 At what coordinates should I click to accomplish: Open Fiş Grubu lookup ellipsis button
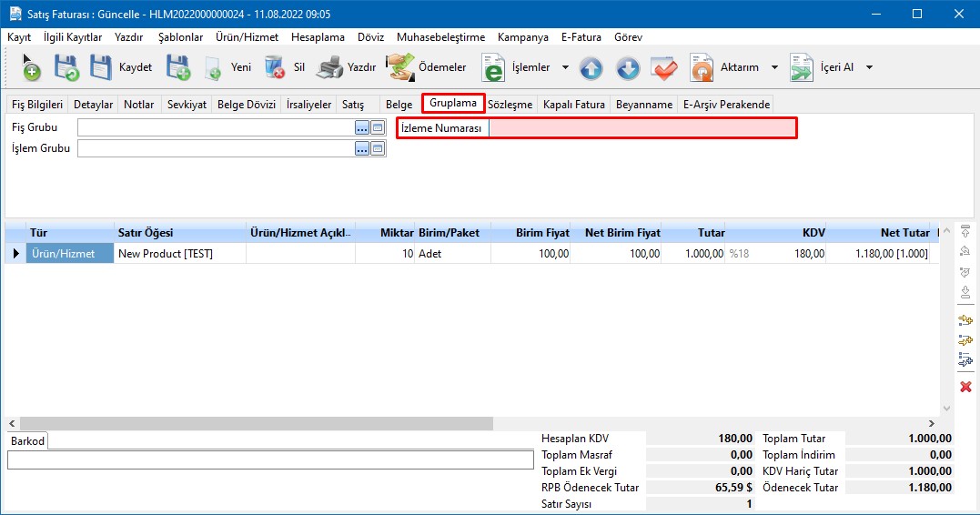362,128
